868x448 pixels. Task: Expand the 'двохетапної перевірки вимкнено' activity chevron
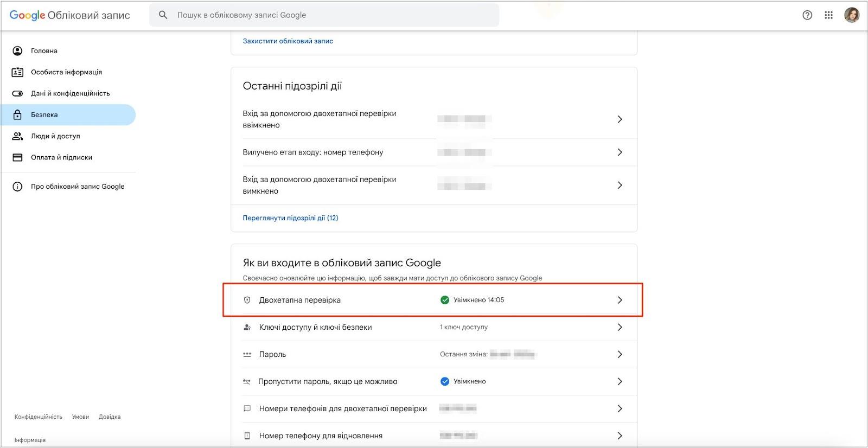620,185
